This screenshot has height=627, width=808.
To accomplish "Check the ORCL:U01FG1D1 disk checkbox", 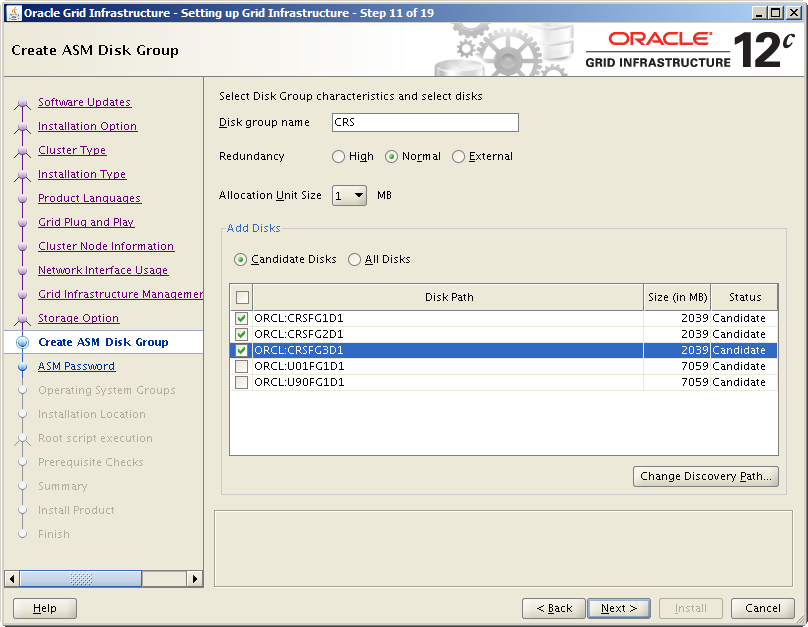I will click(242, 367).
